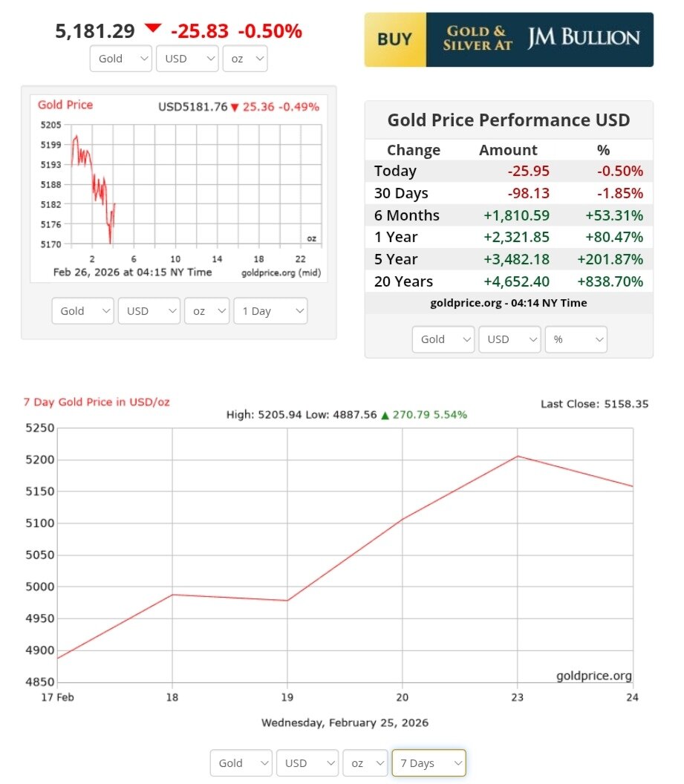This screenshot has height=784, width=684.
Task: Open the 7 Days time range dropdown
Action: 429,763
